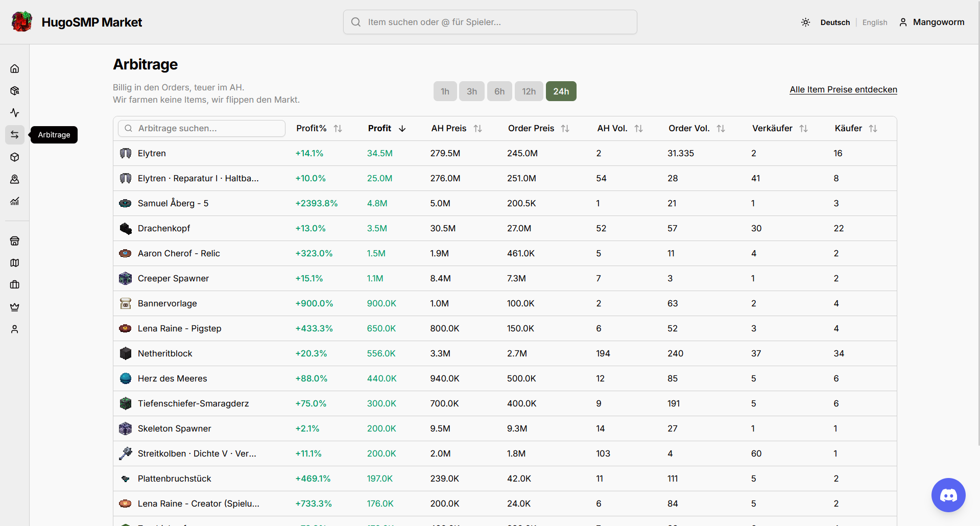The width and height of the screenshot is (980, 526).
Task: Open the chart statistics icon in sidebar
Action: pyautogui.click(x=15, y=201)
